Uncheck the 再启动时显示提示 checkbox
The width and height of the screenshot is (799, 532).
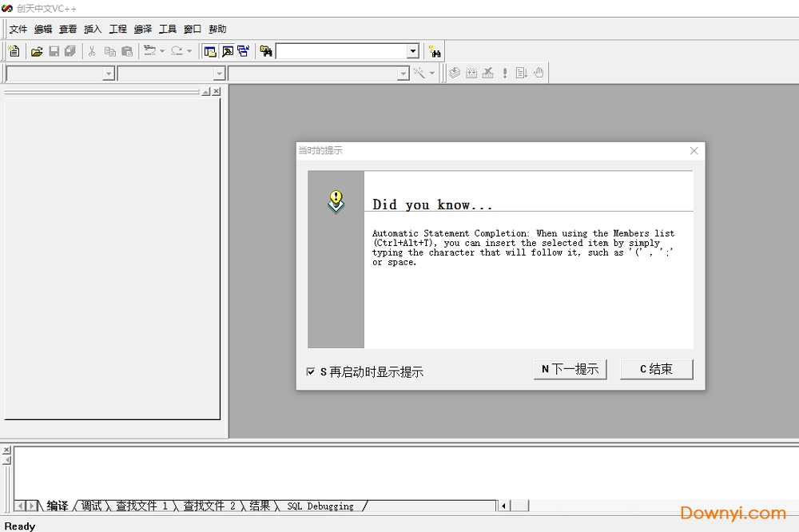[311, 371]
